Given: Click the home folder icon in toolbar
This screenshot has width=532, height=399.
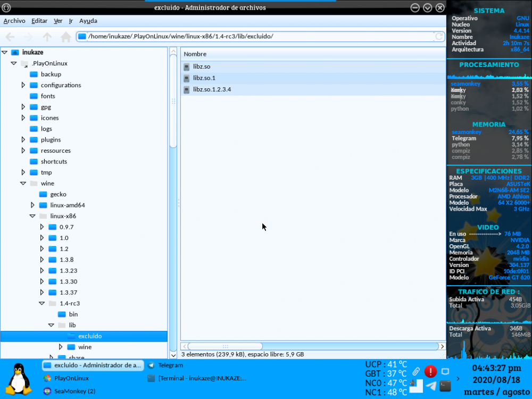Looking at the screenshot, I should pos(66,37).
